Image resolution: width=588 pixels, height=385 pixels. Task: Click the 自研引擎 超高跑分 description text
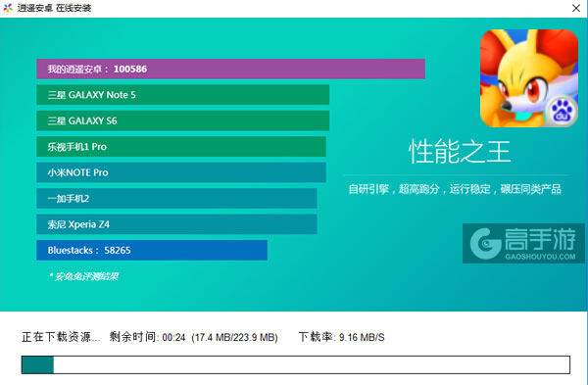pos(455,189)
